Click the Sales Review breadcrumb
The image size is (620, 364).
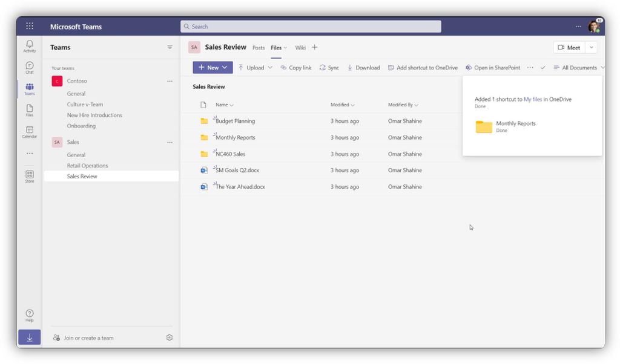click(209, 86)
